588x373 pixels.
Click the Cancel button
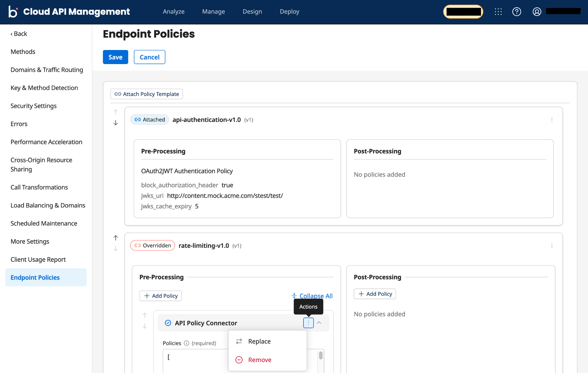[150, 57]
